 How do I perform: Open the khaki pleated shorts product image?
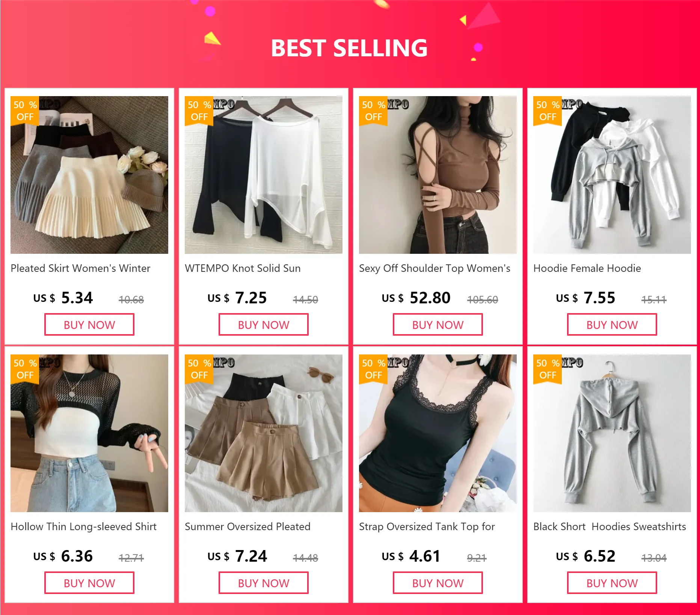[x=264, y=433]
